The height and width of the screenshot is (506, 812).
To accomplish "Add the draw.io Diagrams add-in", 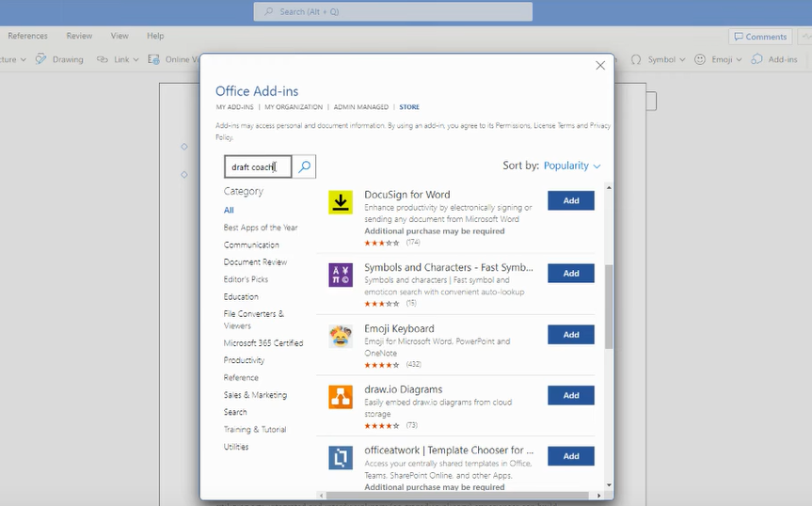I will [x=571, y=395].
